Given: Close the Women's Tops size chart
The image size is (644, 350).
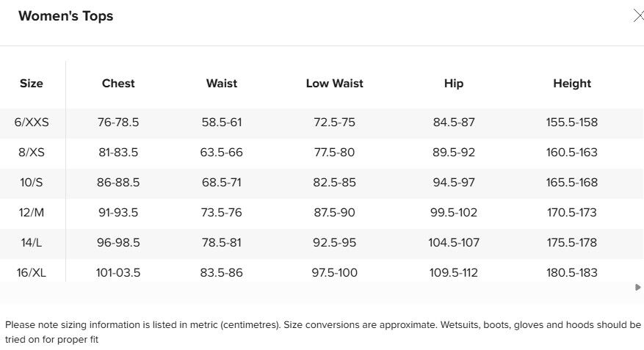Looking at the screenshot, I should click(x=638, y=16).
